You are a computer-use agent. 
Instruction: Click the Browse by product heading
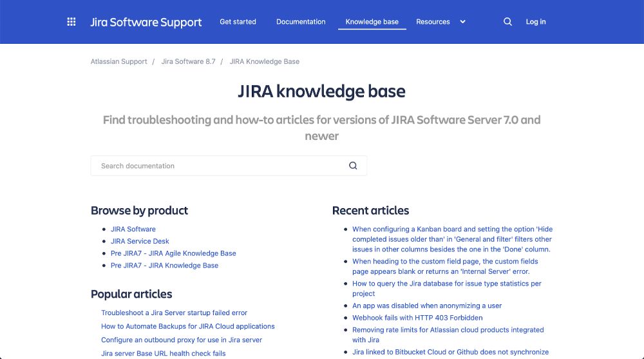click(x=139, y=211)
